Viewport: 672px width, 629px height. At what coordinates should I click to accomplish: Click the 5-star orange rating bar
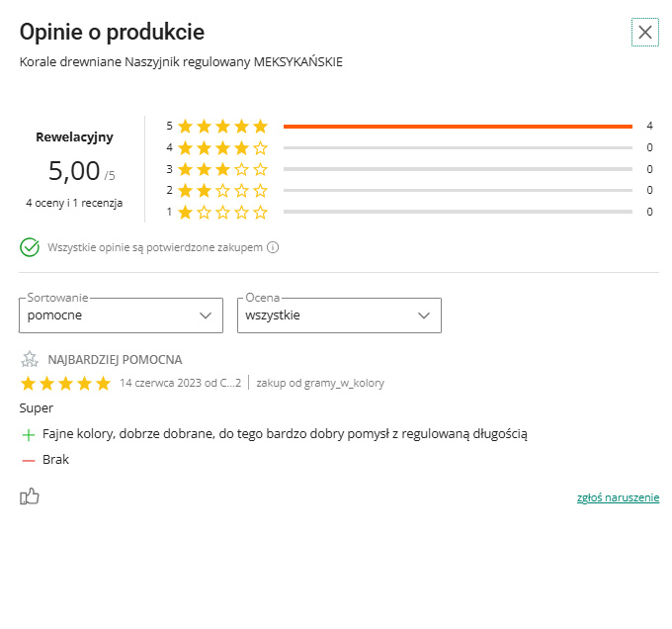coord(458,127)
